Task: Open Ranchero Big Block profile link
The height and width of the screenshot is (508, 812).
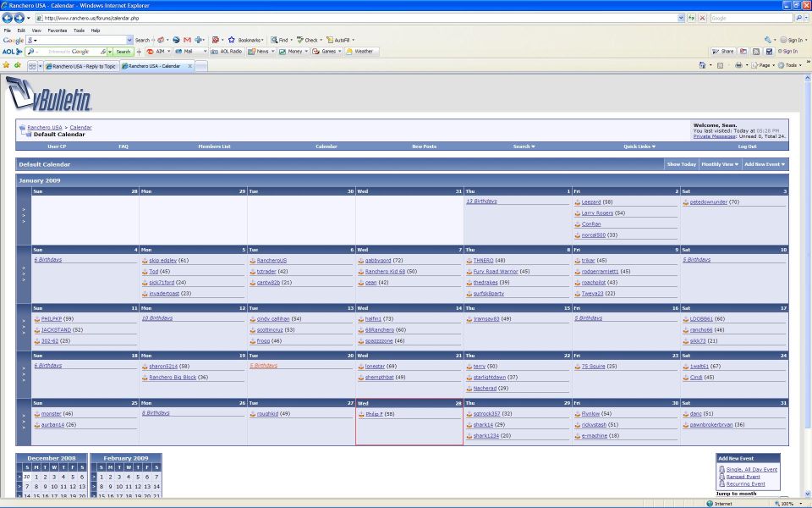Action: 173,378
